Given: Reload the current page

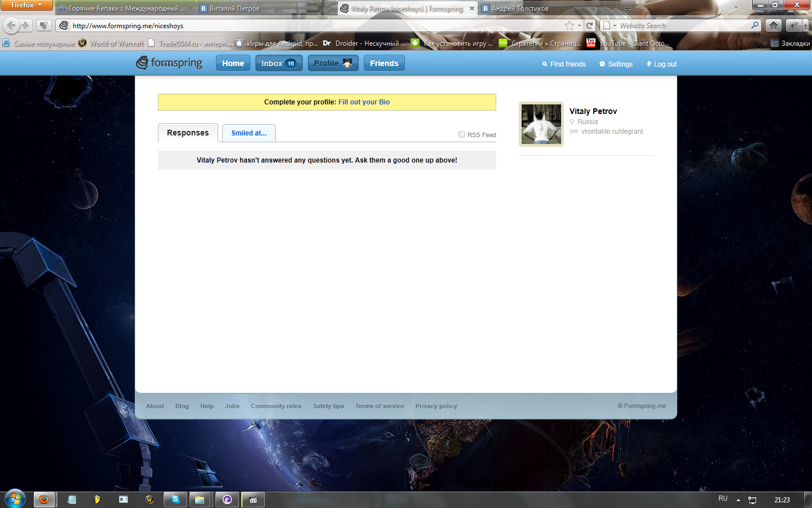Looking at the screenshot, I should (x=590, y=25).
